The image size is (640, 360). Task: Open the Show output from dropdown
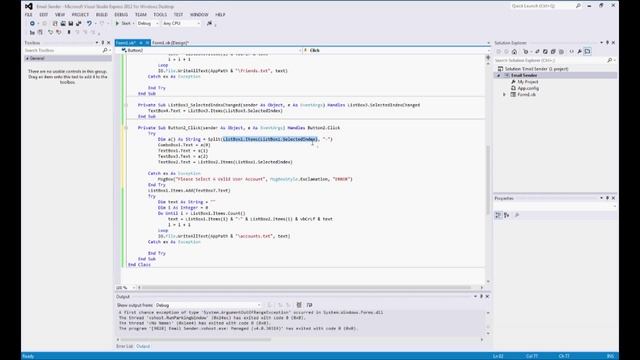[x=208, y=305]
